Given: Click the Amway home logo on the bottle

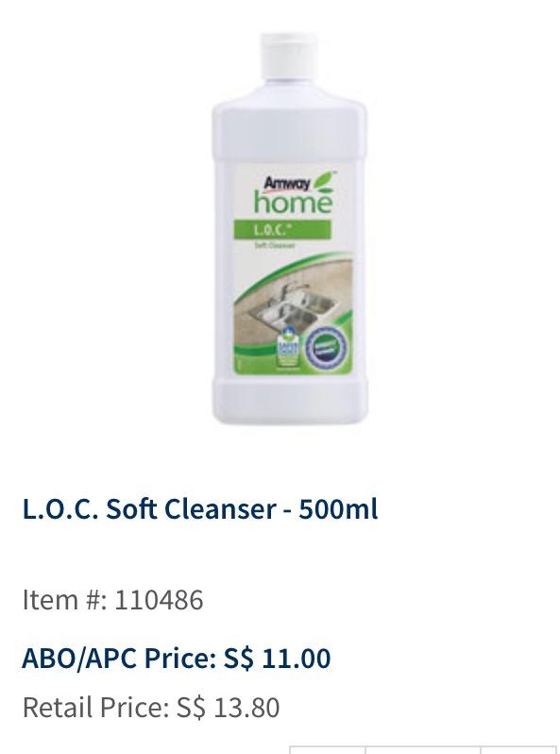Looking at the screenshot, I should tap(293, 195).
